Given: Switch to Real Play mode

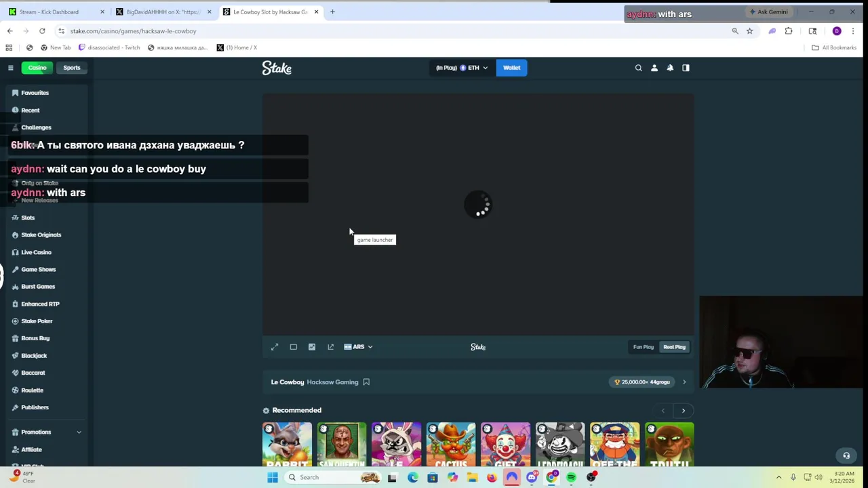Looking at the screenshot, I should (x=674, y=347).
